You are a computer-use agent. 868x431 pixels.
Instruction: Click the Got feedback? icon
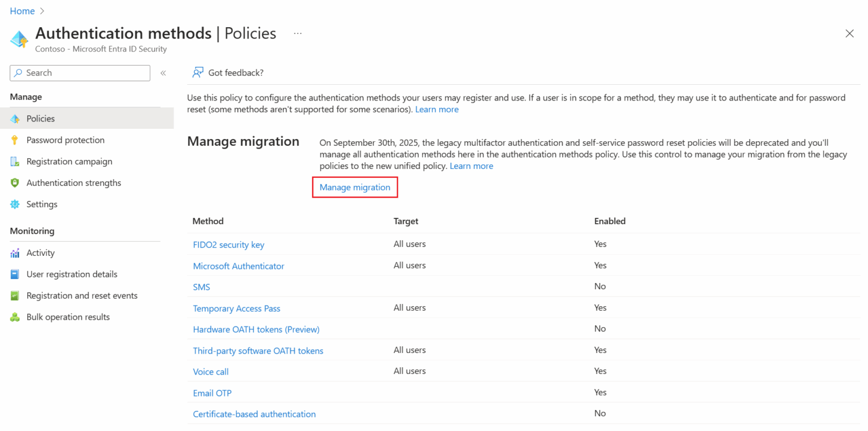tap(197, 72)
